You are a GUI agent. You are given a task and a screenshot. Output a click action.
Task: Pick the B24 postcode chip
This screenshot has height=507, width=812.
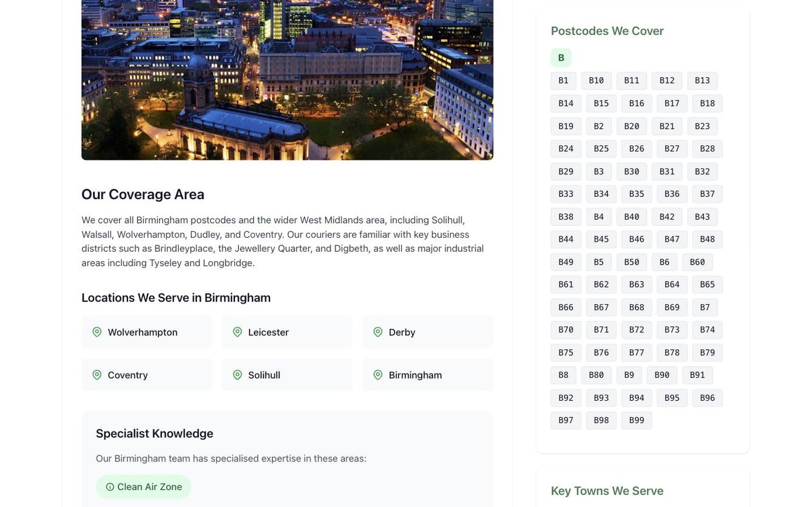(566, 148)
